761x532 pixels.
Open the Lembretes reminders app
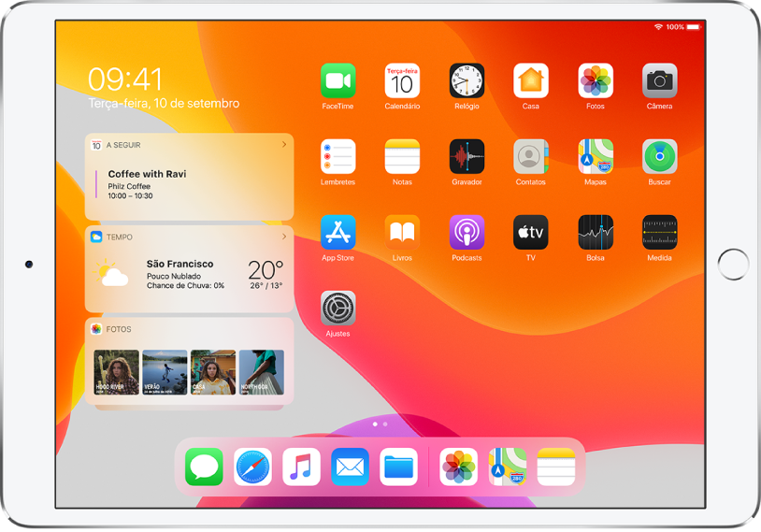click(x=337, y=156)
